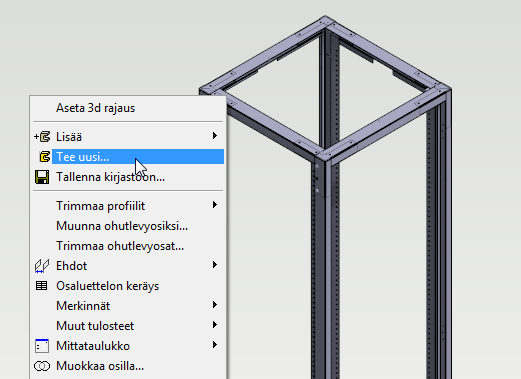Image resolution: width=521 pixels, height=379 pixels.
Task: Expand the Mittataulukko submenu arrow
Action: point(215,345)
